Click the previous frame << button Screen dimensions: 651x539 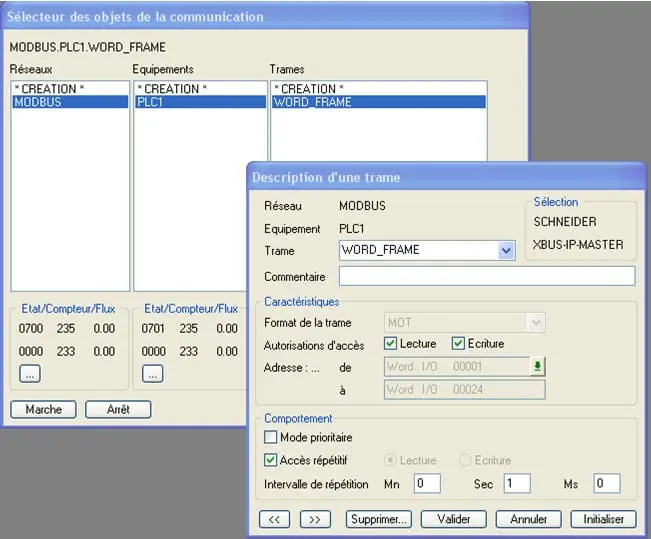pyautogui.click(x=274, y=519)
